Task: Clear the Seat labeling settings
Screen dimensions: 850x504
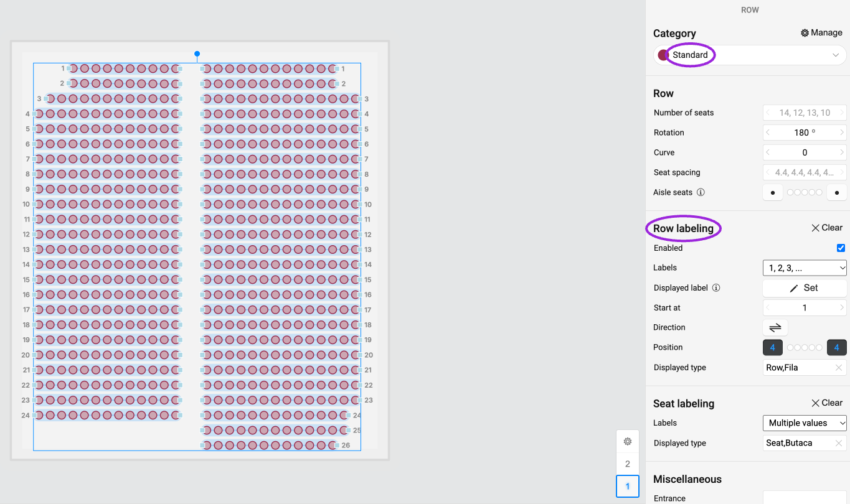Action: 827,403
